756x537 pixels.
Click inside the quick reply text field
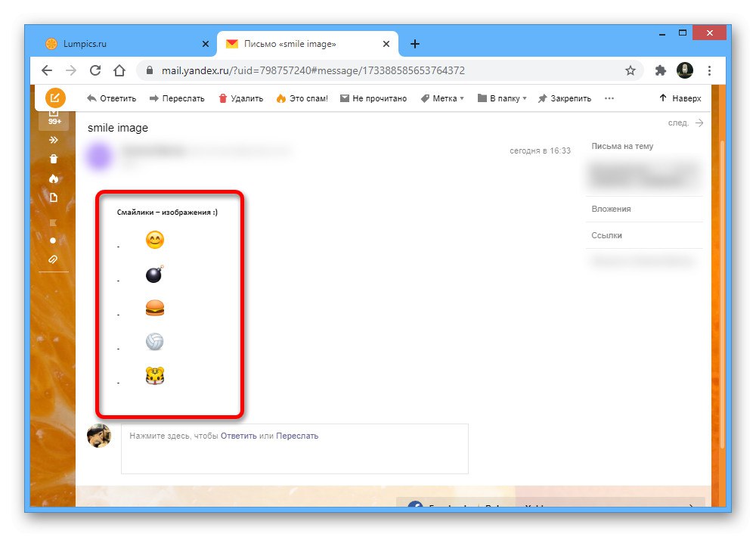click(295, 449)
